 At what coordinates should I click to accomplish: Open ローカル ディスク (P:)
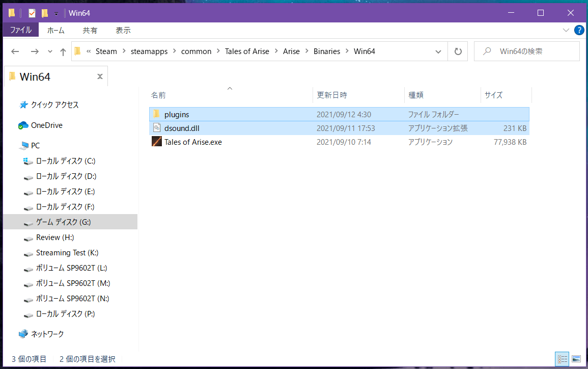tap(65, 314)
